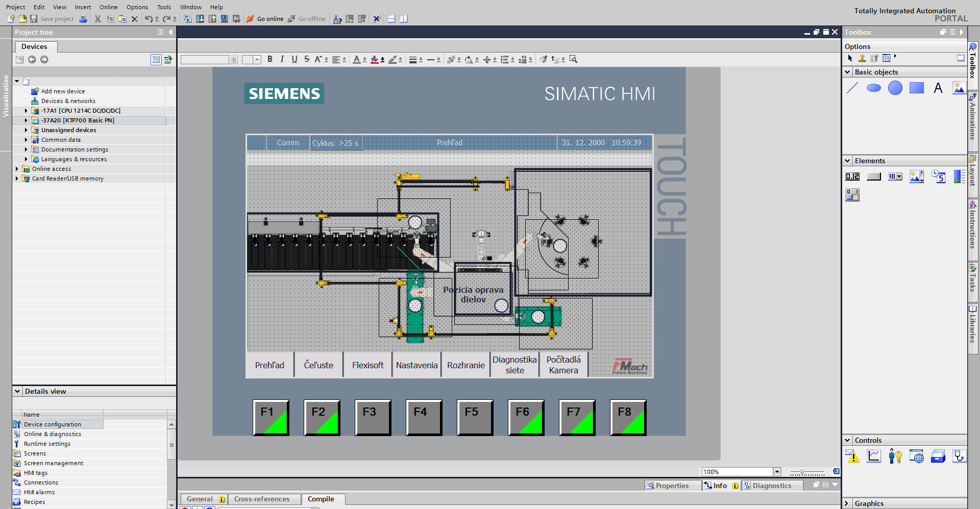Toggle Bold text formatting

[270, 59]
